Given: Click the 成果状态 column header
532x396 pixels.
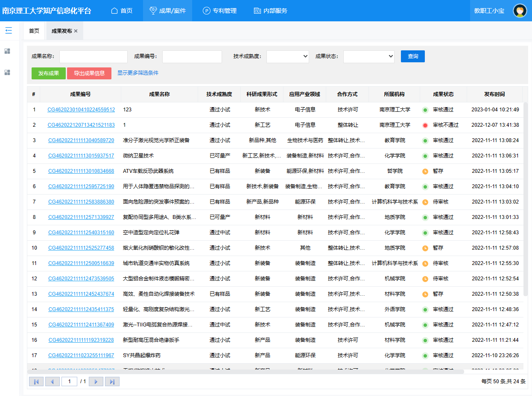Looking at the screenshot, I should point(443,94).
